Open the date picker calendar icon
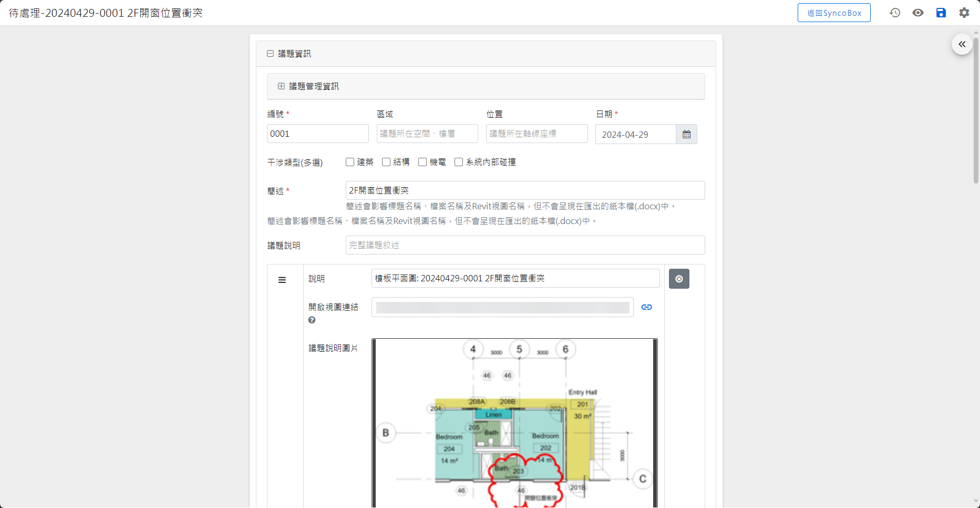 [x=686, y=135]
